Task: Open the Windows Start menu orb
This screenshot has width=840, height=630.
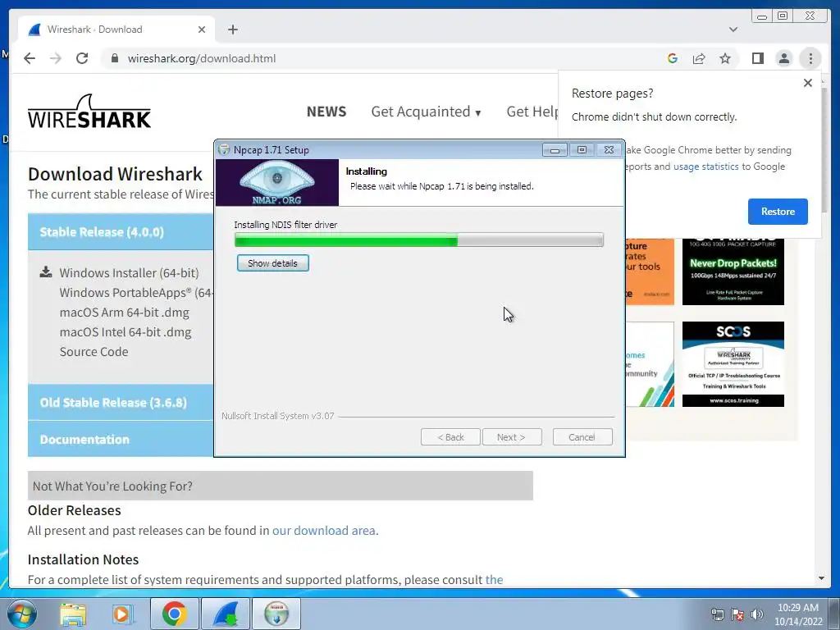Action: pyautogui.click(x=22, y=614)
